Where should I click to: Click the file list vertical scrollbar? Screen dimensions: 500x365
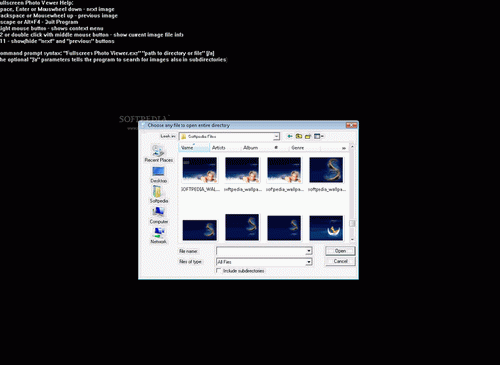pyautogui.click(x=352, y=193)
